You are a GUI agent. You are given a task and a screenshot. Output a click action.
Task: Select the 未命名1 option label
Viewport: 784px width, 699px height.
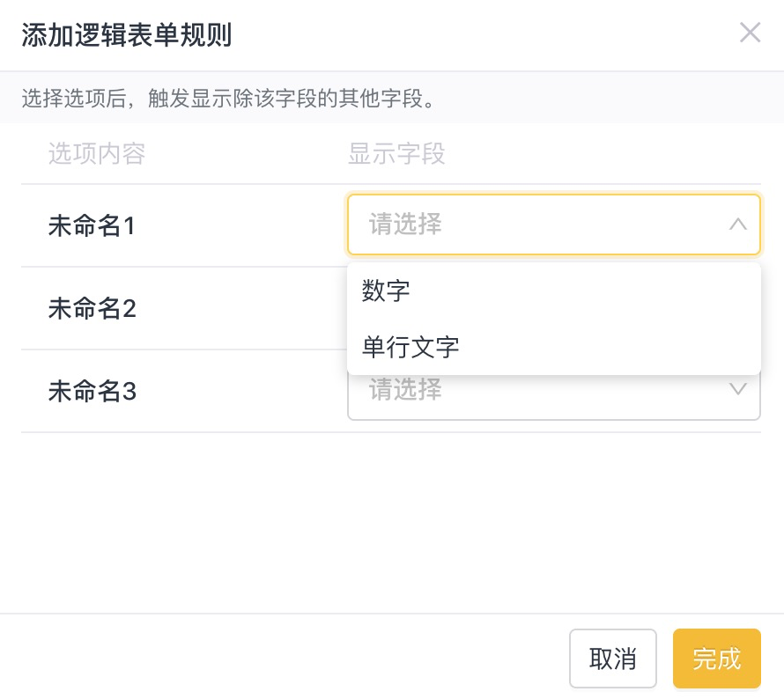coord(92,226)
